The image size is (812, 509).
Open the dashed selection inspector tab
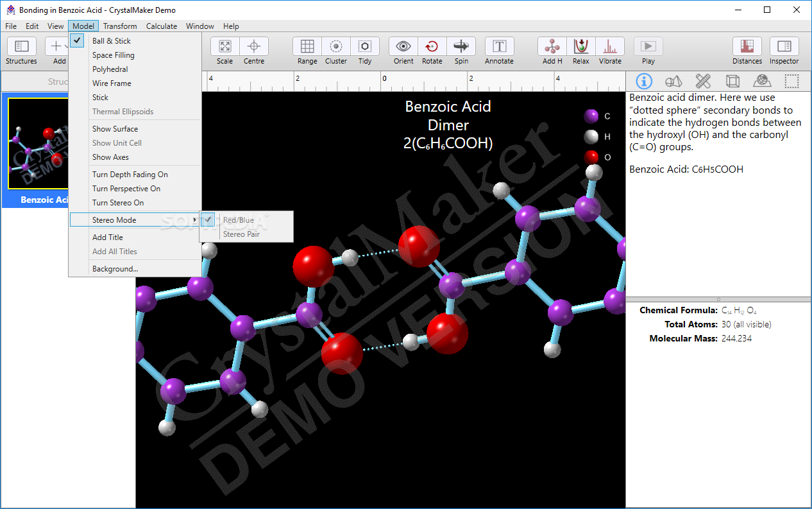[792, 81]
